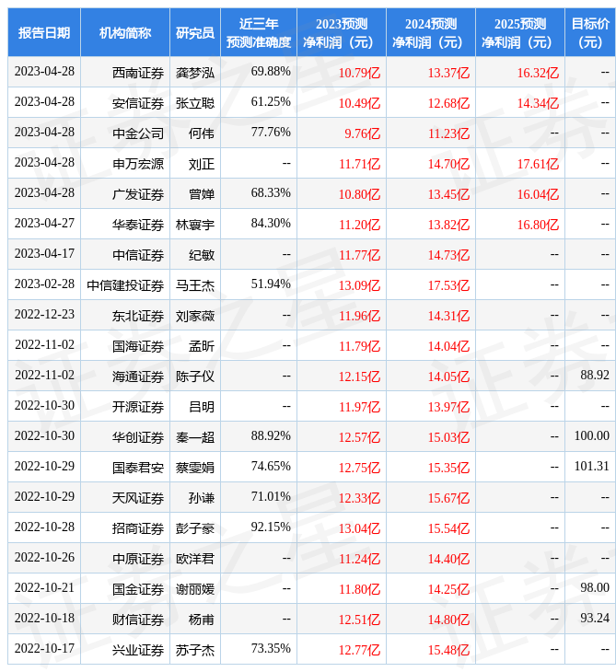616x672 pixels.
Task: Click target price 93.24
Action: pyautogui.click(x=595, y=618)
